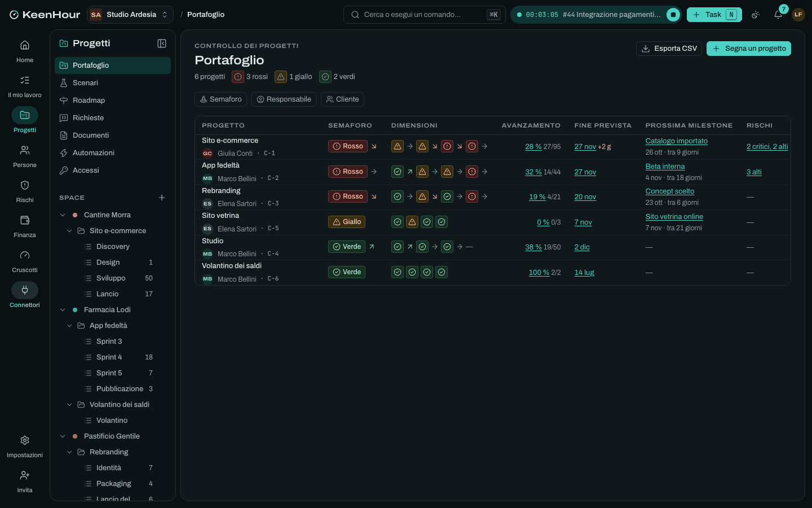Screen dimensions: 812x508
Task: Open the Studio Ardesia workspace switcher
Action: coord(130,15)
